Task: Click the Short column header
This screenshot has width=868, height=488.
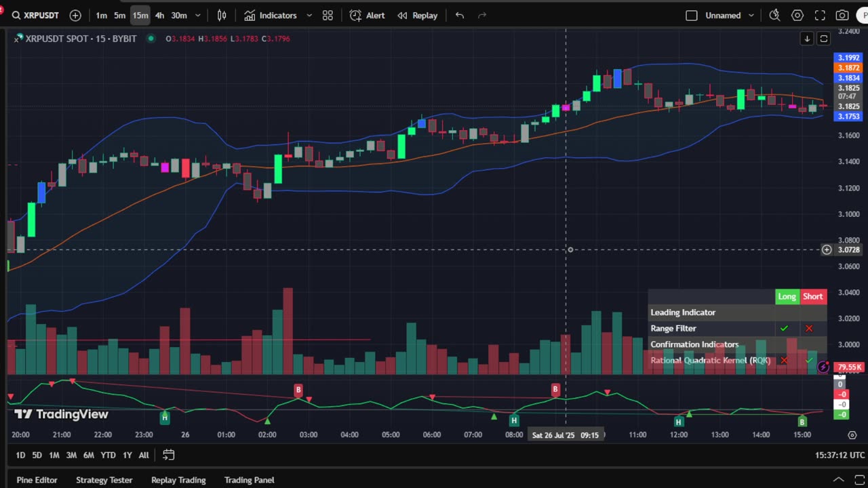Action: pos(812,296)
